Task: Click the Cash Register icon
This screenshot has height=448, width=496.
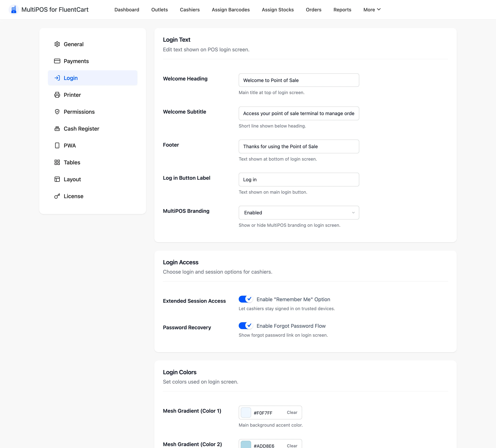Action: [x=57, y=129]
